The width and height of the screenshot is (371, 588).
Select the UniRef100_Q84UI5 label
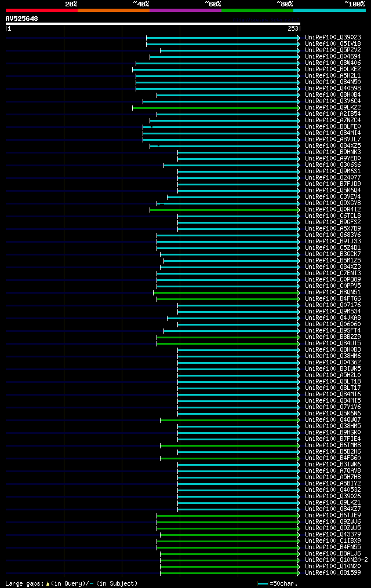(x=333, y=344)
